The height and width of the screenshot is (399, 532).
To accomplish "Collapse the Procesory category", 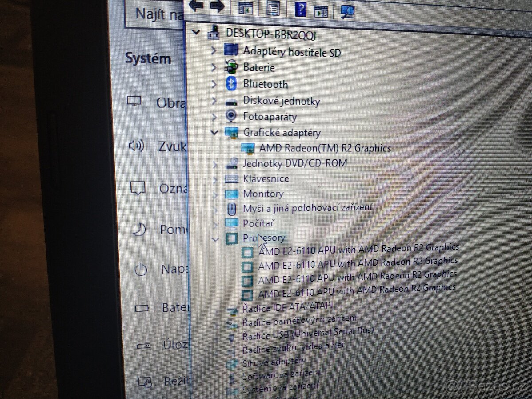I will point(215,239).
